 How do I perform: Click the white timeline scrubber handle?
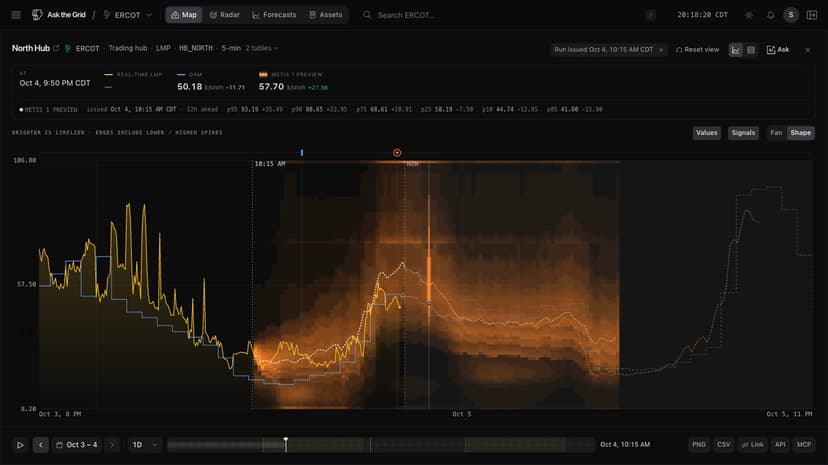286,444
